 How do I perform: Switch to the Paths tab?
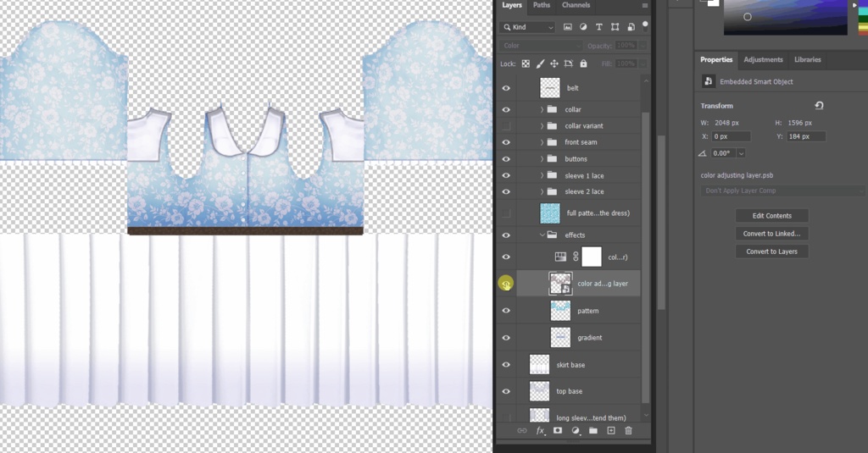[x=542, y=5]
